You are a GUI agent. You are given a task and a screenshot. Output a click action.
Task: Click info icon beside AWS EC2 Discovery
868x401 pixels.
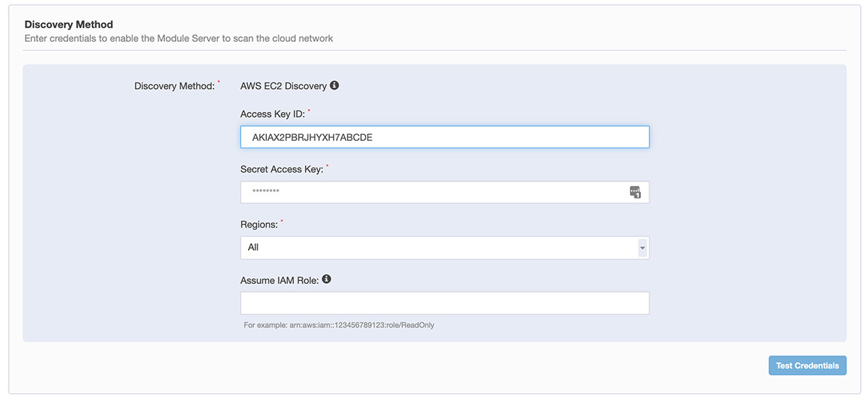[x=334, y=85]
